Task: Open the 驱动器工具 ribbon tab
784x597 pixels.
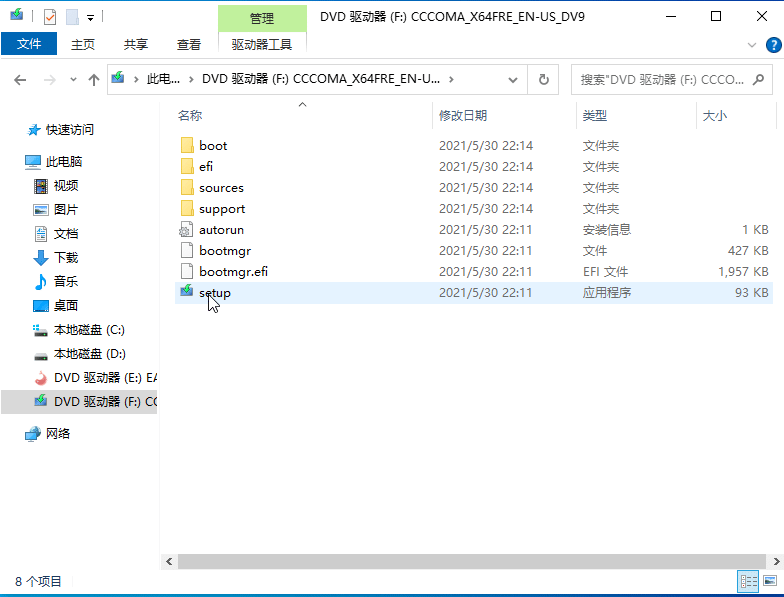Action: coord(262,44)
